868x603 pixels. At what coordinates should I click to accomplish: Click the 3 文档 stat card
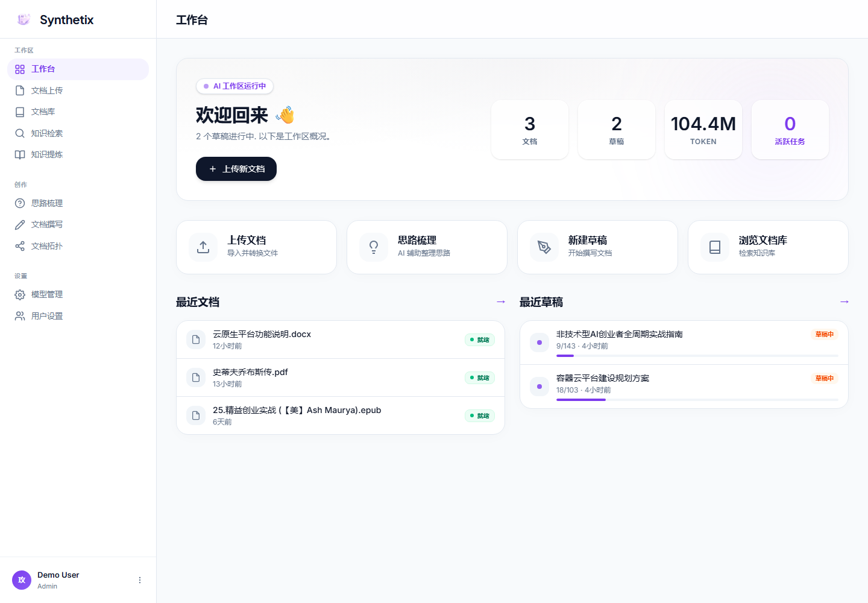click(530, 130)
